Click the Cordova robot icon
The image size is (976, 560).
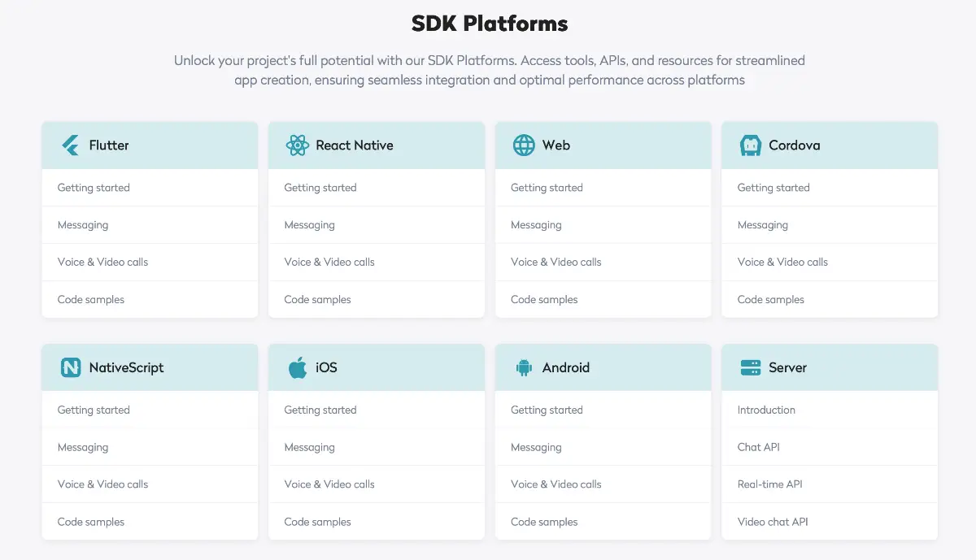click(x=750, y=145)
